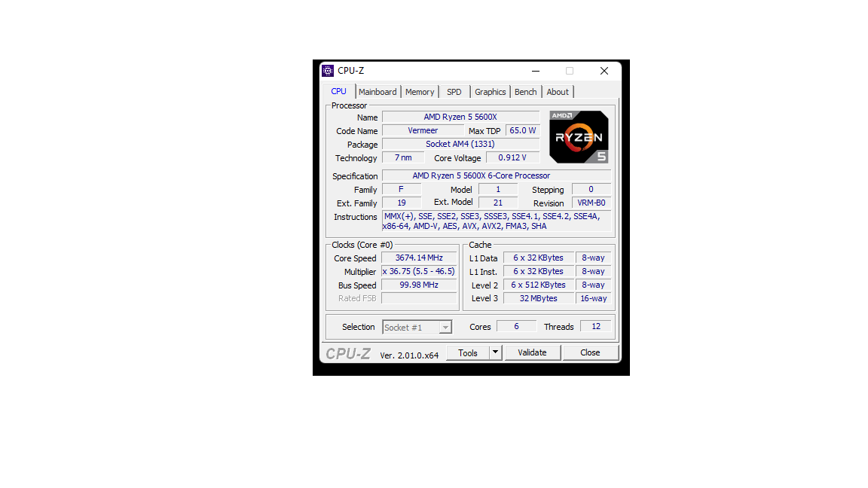The image size is (868, 488).
Task: Open the Tools dropdown arrow
Action: click(x=496, y=352)
